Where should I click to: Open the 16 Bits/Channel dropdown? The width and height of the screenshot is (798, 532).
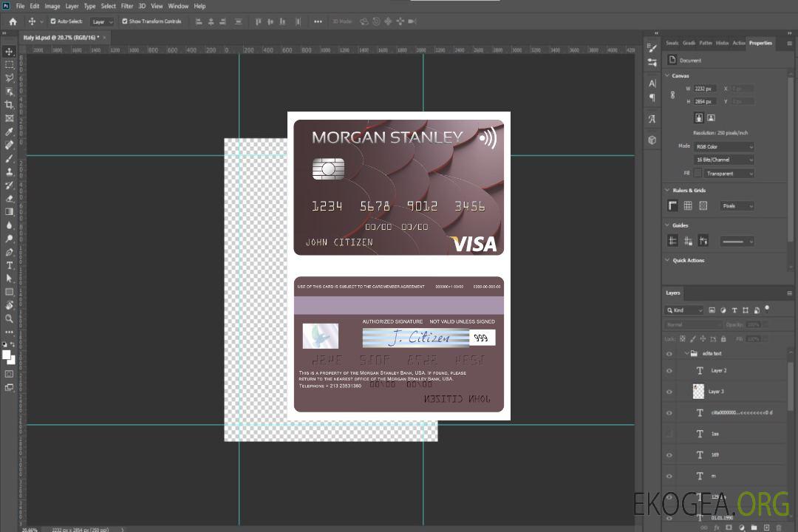pyautogui.click(x=723, y=160)
